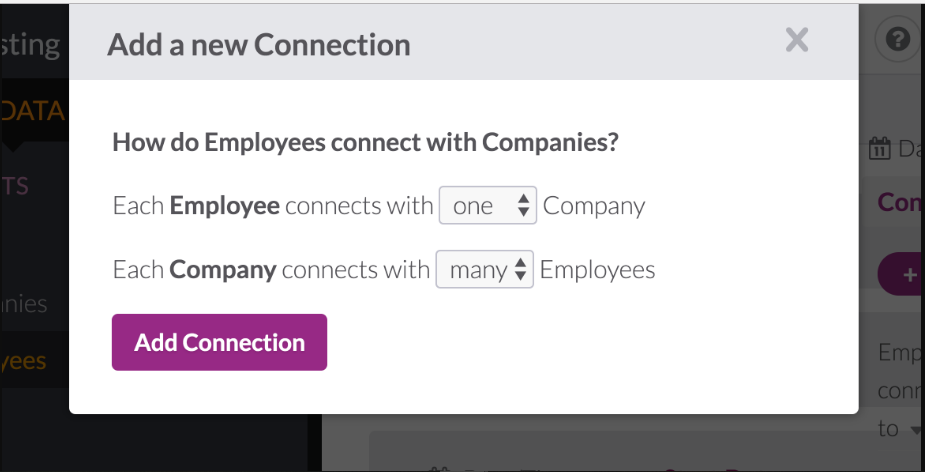Viewport: 925px width, 472px height.
Task: Open the 'one' Company count dropdown
Action: (488, 206)
